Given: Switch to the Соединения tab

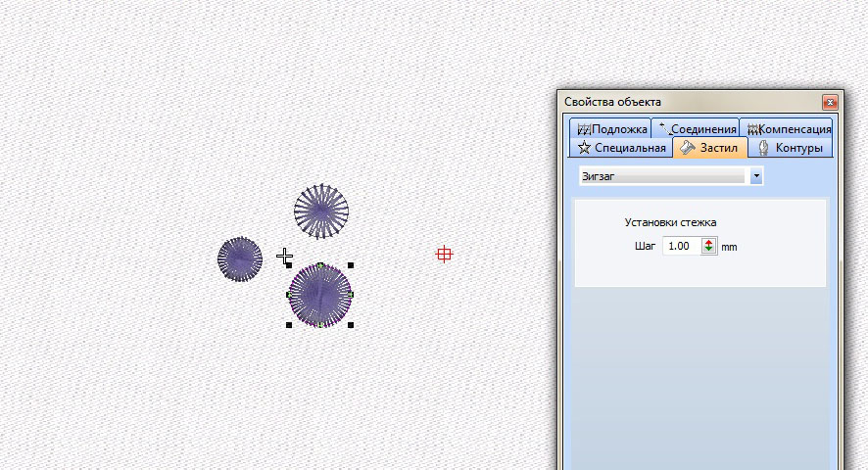Looking at the screenshot, I should click(696, 129).
